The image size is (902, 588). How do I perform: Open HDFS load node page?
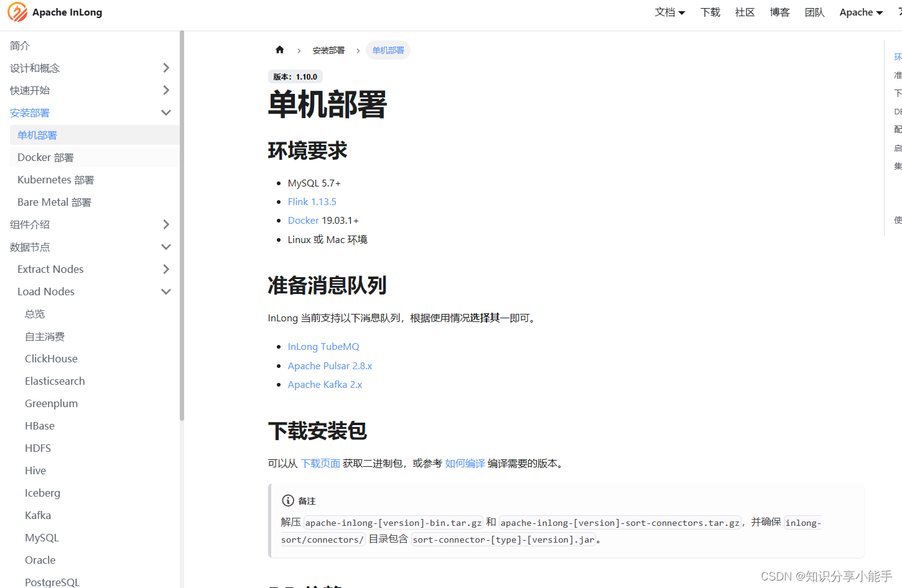click(38, 448)
